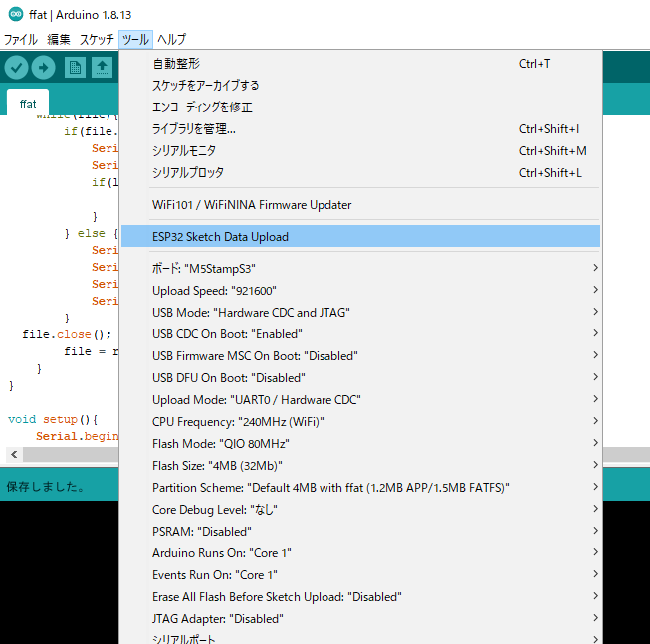The image size is (650, 644).
Task: Click the Verify sketch checkmark icon
Action: [x=17, y=67]
